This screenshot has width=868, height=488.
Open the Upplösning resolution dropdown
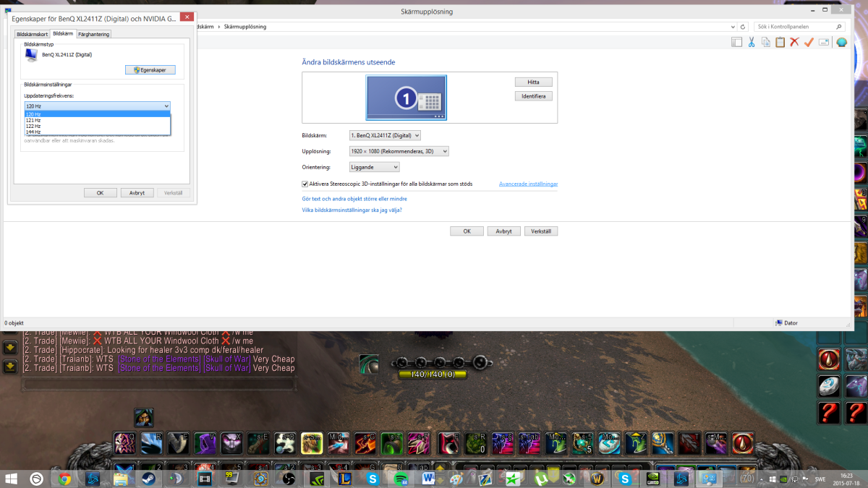point(399,151)
